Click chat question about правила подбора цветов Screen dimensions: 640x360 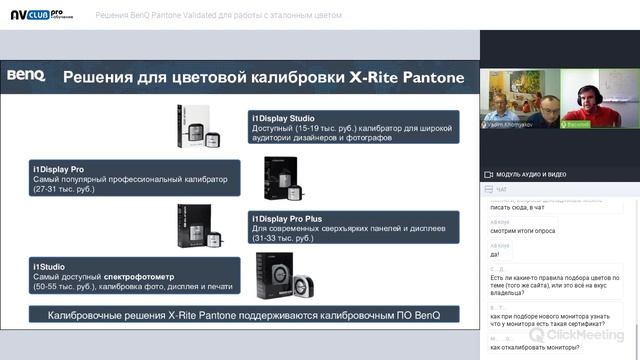pyautogui.click(x=555, y=285)
